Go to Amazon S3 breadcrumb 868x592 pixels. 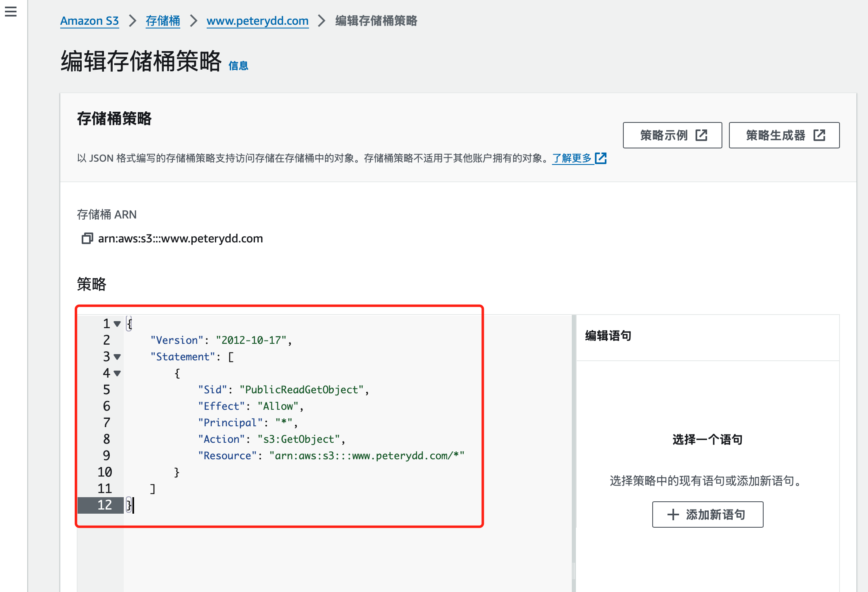point(90,21)
